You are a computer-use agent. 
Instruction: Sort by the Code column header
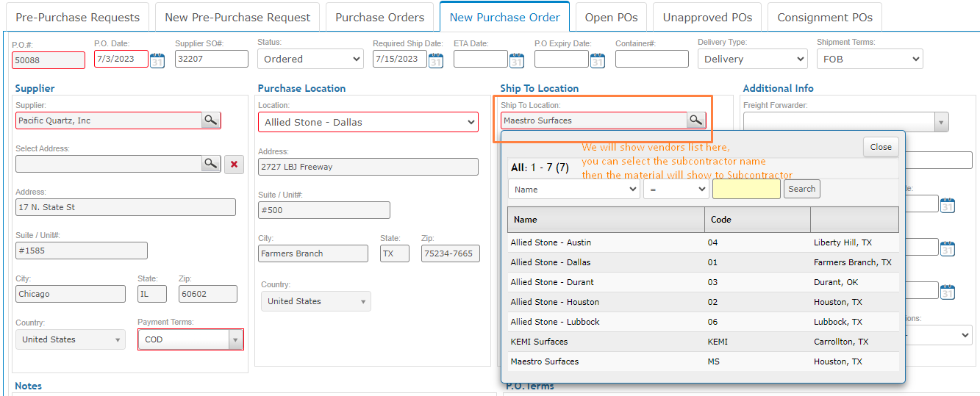coord(757,220)
